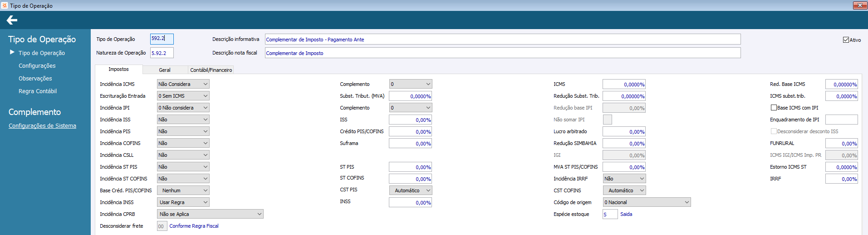868x235 pixels.
Task: Click Enquadramento de IPI field
Action: pyautogui.click(x=842, y=120)
